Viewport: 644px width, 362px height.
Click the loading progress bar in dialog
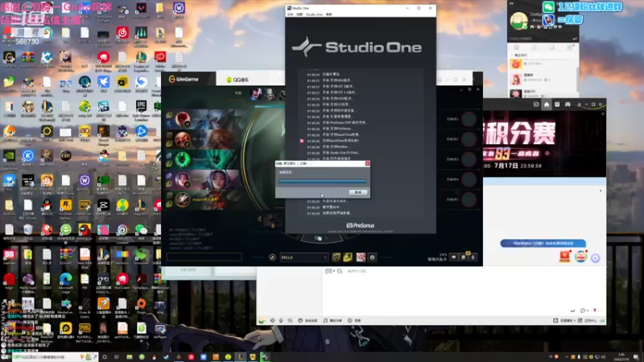coord(323,180)
